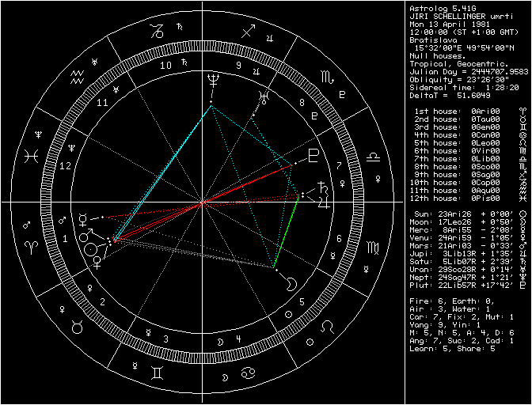Click the Pluto glyph inside the wheel
This screenshot has width=532, height=405.
pyautogui.click(x=313, y=155)
